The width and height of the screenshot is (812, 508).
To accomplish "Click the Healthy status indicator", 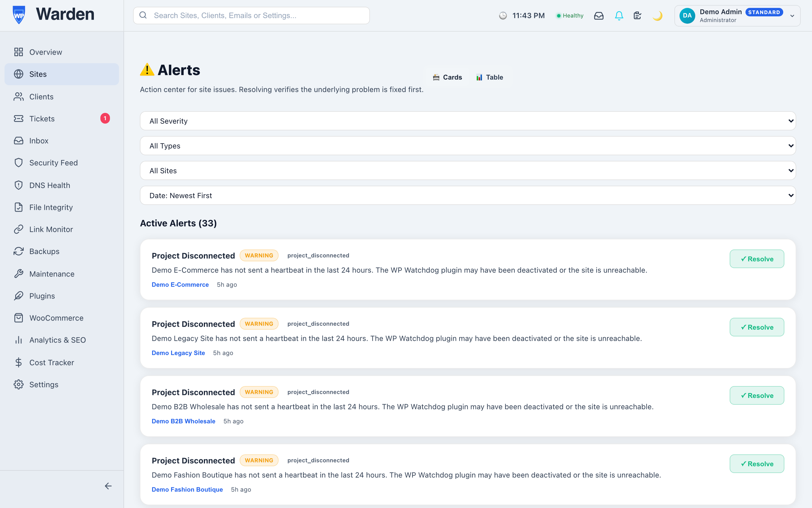I will pos(570,16).
